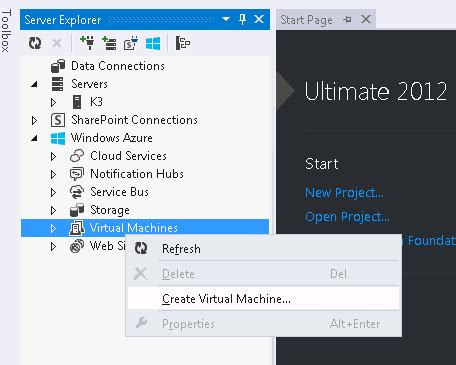This screenshot has height=365, width=456.
Task: Expand the Web Sites node arrow
Action: 53,246
